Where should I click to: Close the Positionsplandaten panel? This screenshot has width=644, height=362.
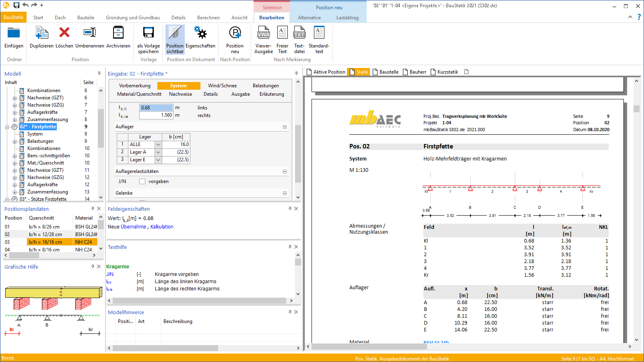[99, 208]
